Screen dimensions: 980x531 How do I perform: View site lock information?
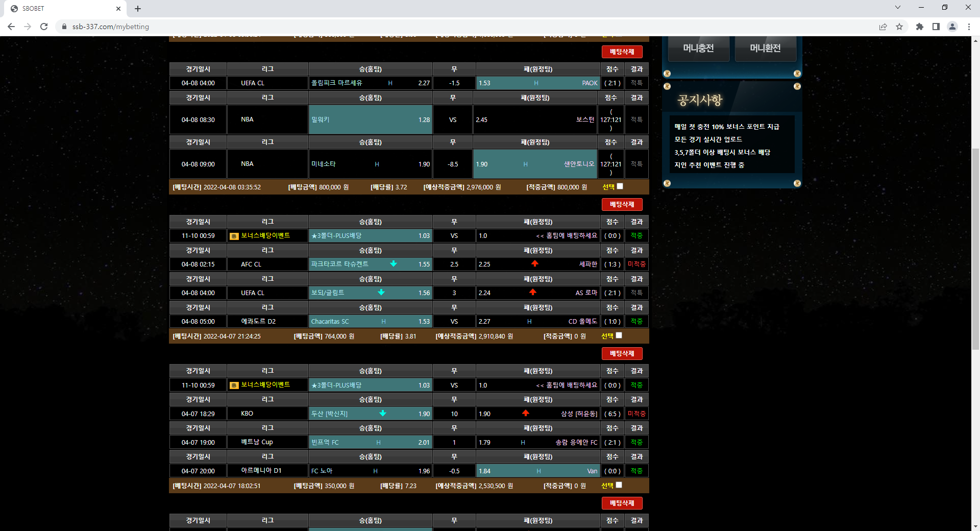[64, 27]
